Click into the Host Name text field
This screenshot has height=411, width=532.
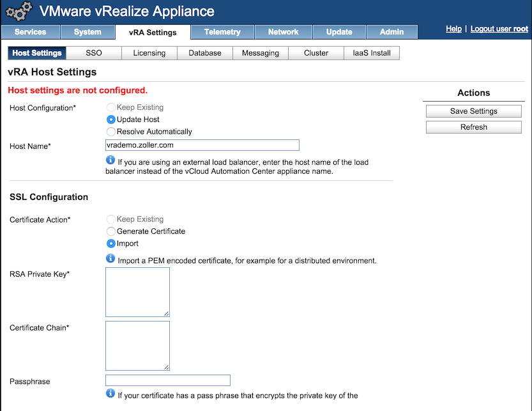[x=202, y=145]
